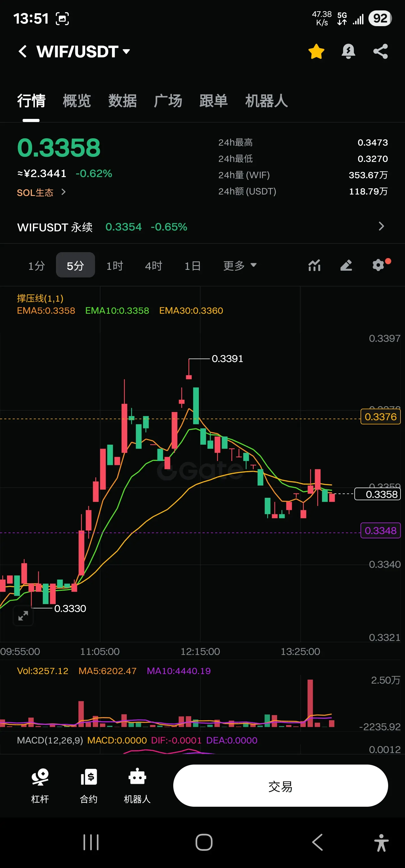The width and height of the screenshot is (405, 868).
Task: Tap the MA5:6202.47 volume average
Action: pos(107,671)
